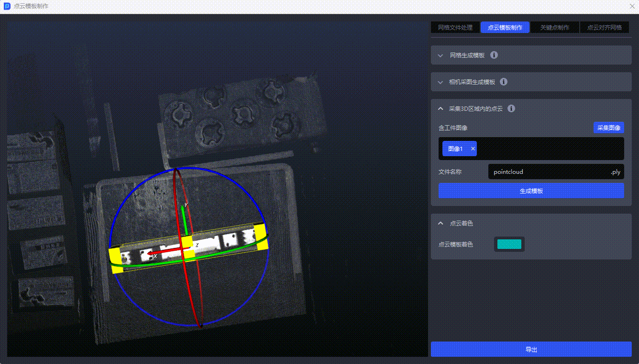Click info icon beside 网格生成模板

[494, 55]
